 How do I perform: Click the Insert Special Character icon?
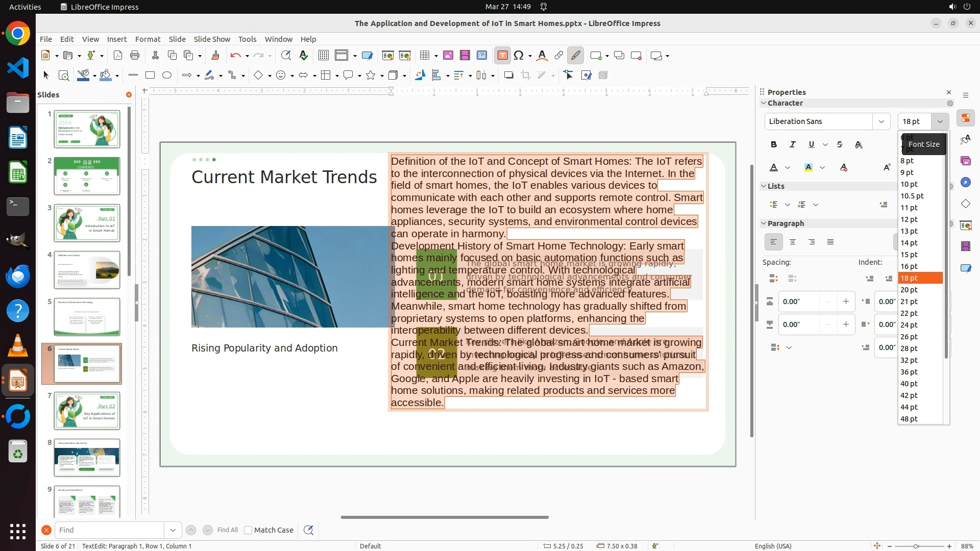(x=519, y=56)
